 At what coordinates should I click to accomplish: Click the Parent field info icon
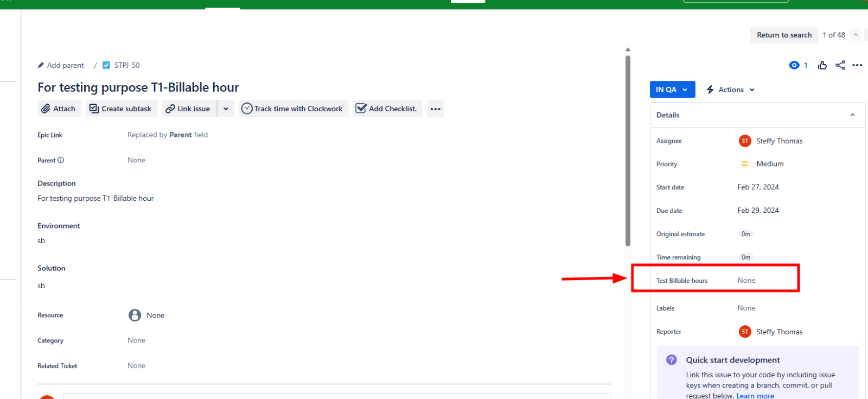point(61,160)
